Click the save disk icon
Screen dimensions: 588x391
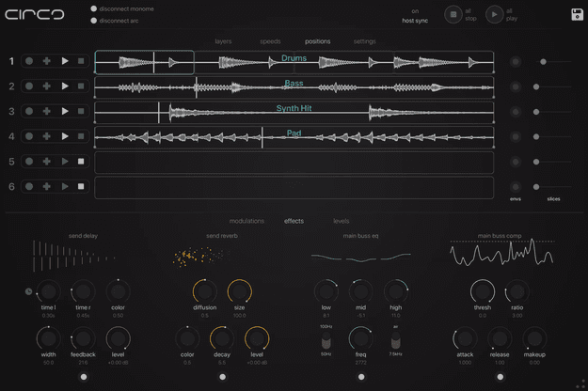[x=577, y=14]
